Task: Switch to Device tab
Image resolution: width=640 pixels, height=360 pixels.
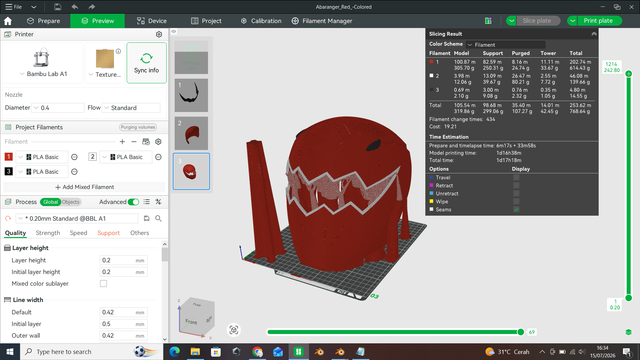Action: (151, 21)
